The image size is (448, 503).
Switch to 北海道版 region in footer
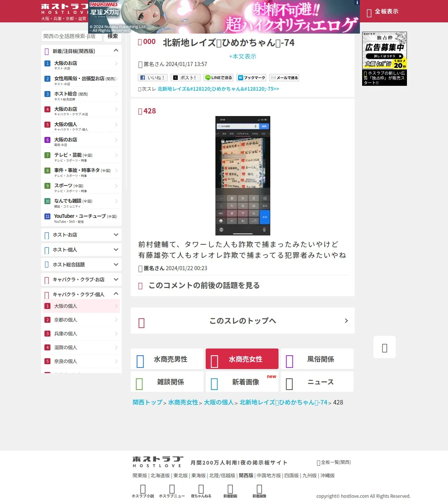click(160, 475)
